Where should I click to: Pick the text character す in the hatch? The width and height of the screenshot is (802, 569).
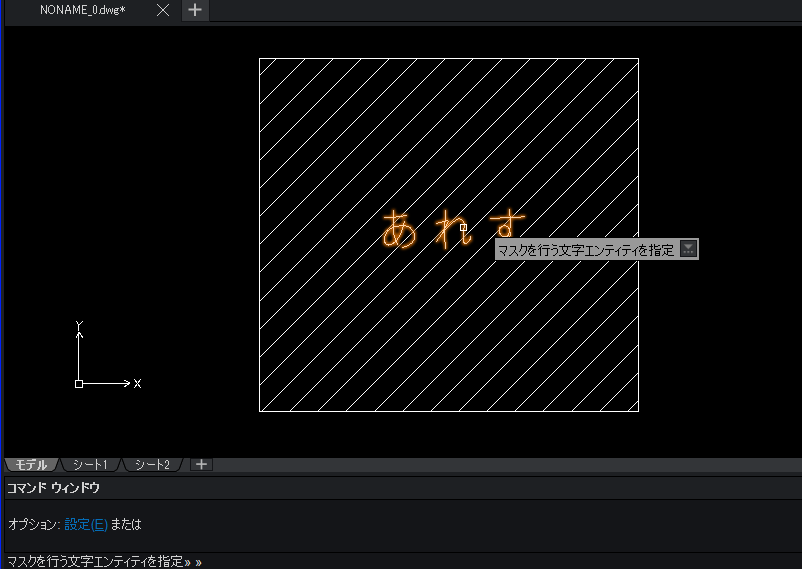pos(507,225)
